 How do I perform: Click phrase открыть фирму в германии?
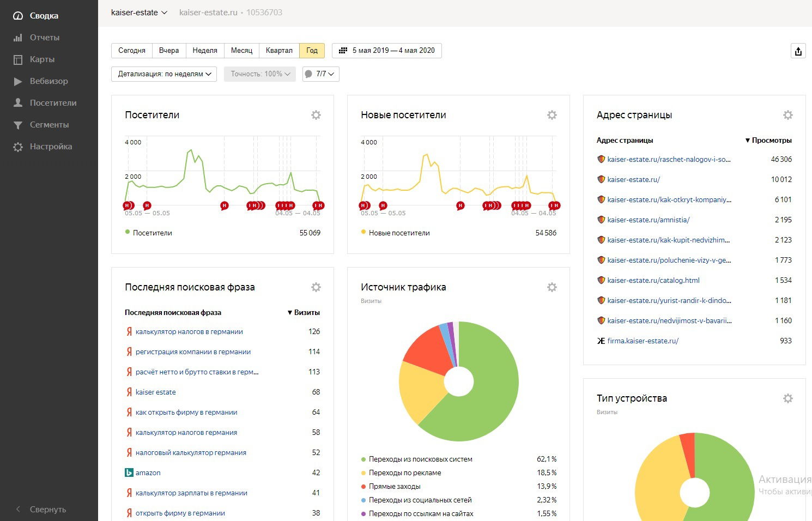[x=180, y=513]
